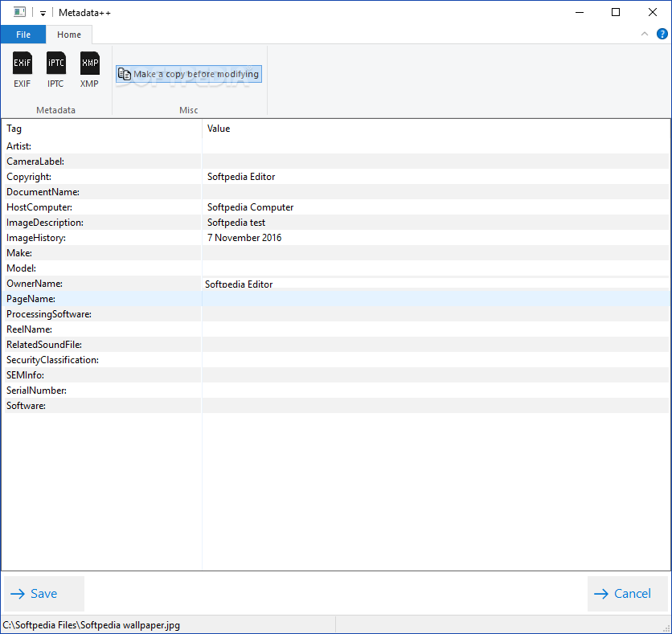Select the Software: tag row

coord(336,406)
